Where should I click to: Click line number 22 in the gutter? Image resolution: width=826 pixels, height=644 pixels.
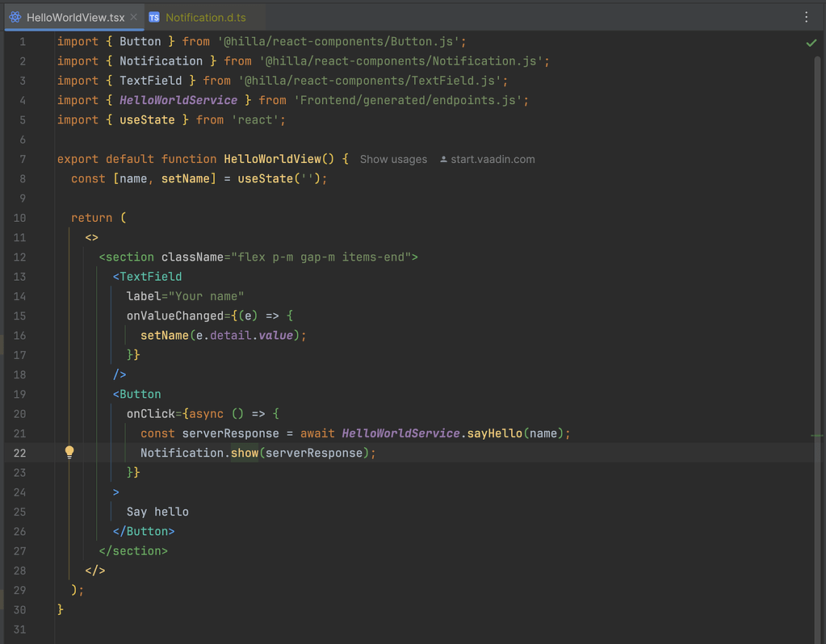point(19,453)
